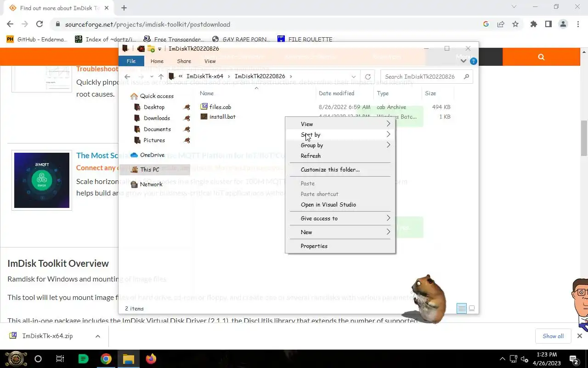
Task: Open recent locations dropdown arrow
Action: (152, 77)
